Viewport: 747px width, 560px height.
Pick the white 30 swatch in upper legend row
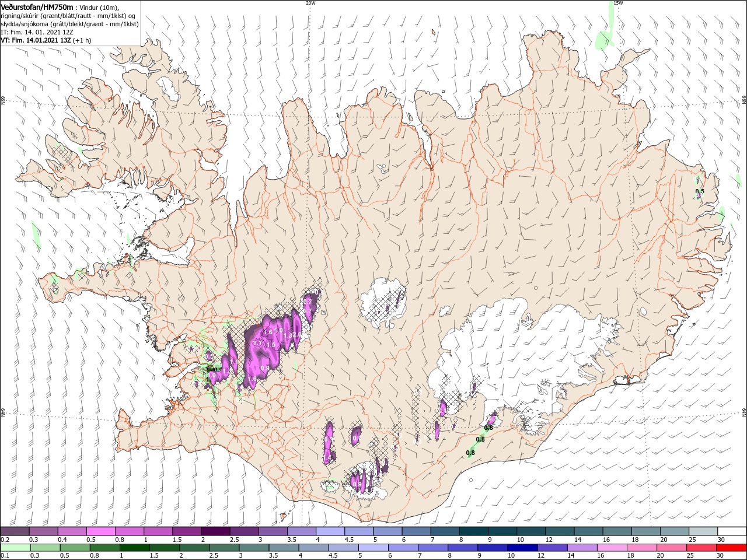coord(731,531)
